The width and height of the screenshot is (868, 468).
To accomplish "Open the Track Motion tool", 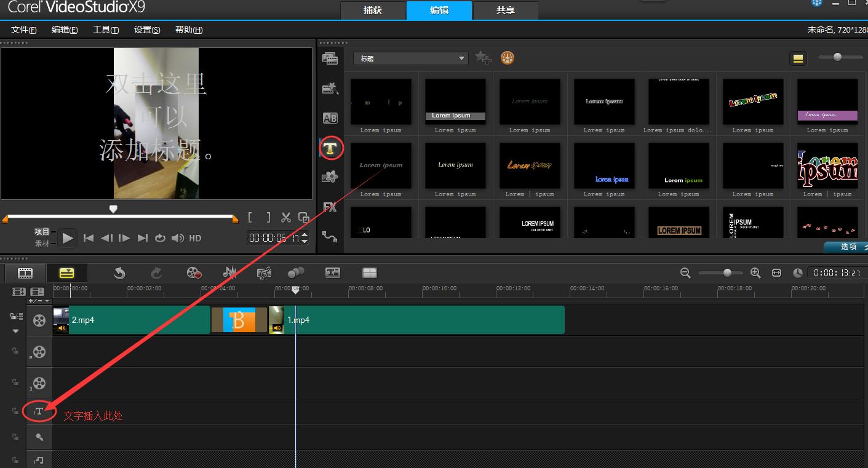I will pos(297,272).
